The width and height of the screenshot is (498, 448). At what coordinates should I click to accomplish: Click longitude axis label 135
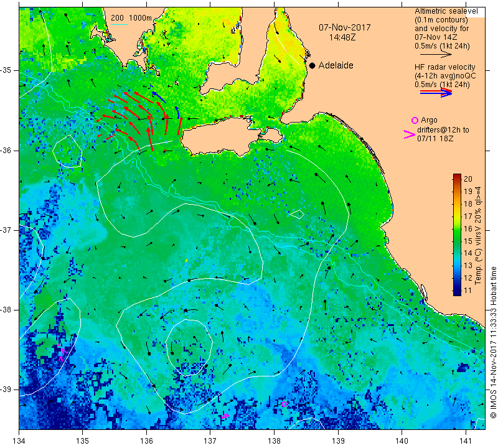(83, 441)
